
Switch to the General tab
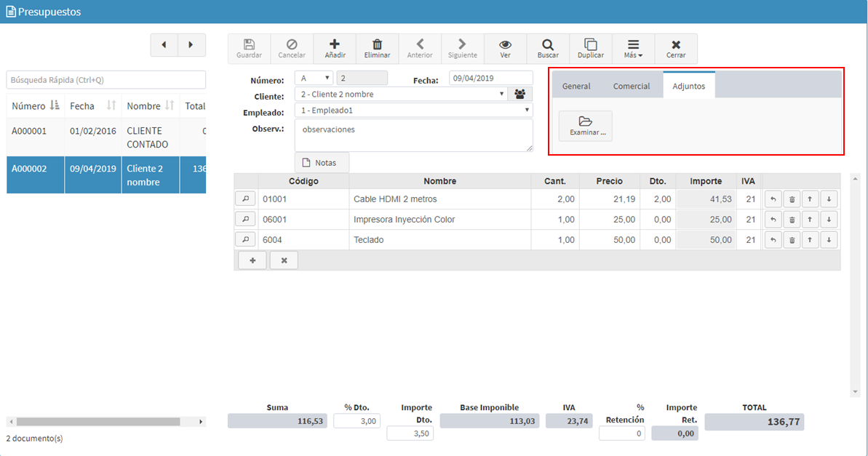click(576, 86)
